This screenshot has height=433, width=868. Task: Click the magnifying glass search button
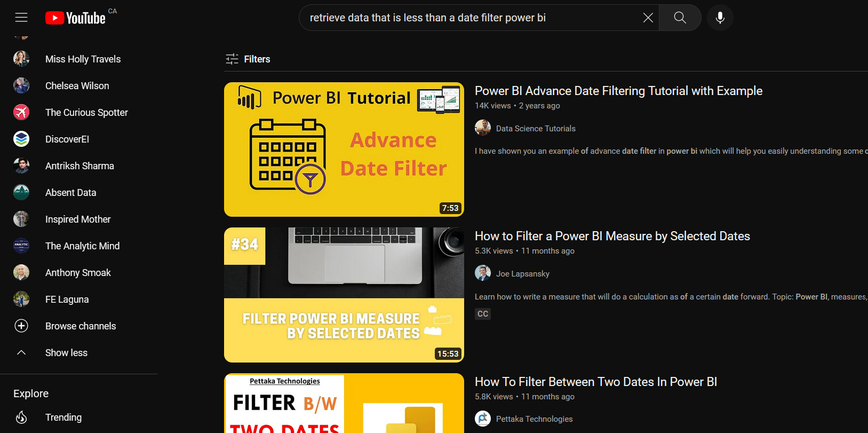point(680,18)
